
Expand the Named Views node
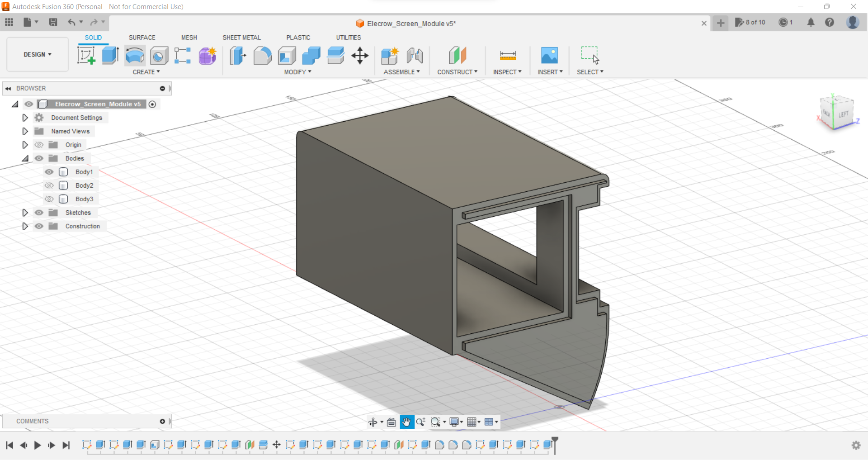point(25,131)
